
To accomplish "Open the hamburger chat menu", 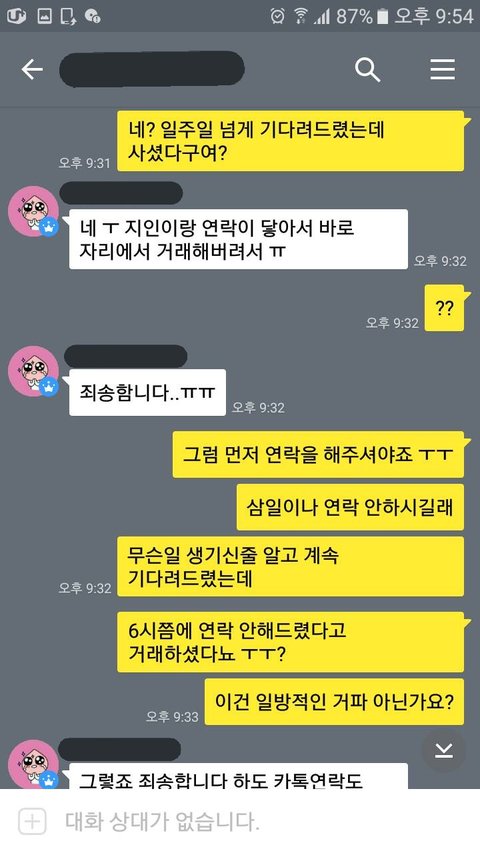I will click(x=442, y=70).
